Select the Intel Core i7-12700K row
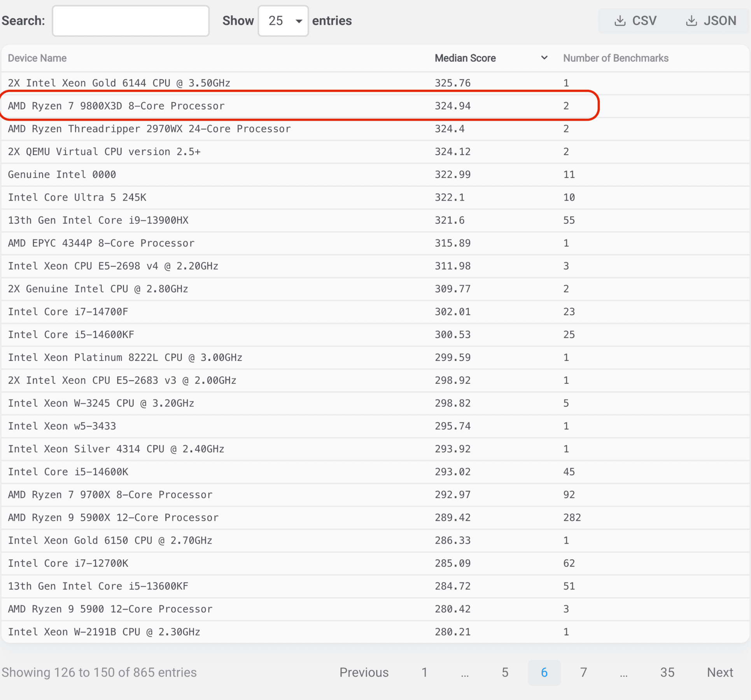The width and height of the screenshot is (751, 700). click(x=68, y=563)
